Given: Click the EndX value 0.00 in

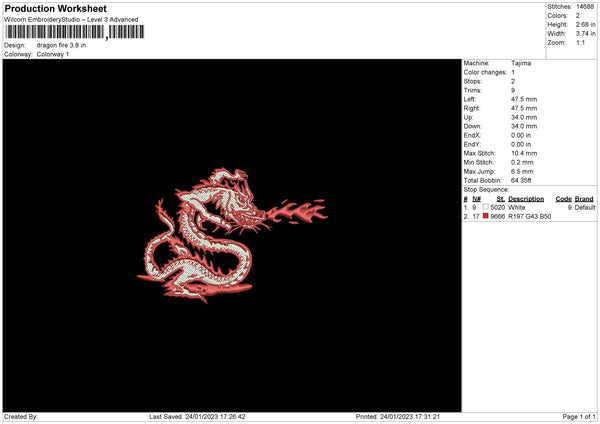Looking at the screenshot, I should pos(521,135).
